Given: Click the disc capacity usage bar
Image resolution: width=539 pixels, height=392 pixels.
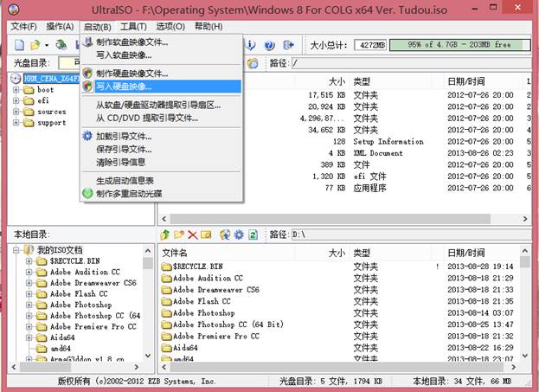Looking at the screenshot, I should coord(453,44).
